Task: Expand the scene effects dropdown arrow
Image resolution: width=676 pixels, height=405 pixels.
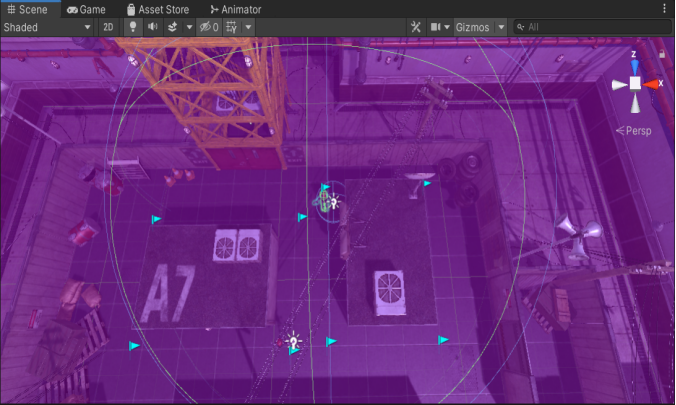Action: [x=189, y=27]
